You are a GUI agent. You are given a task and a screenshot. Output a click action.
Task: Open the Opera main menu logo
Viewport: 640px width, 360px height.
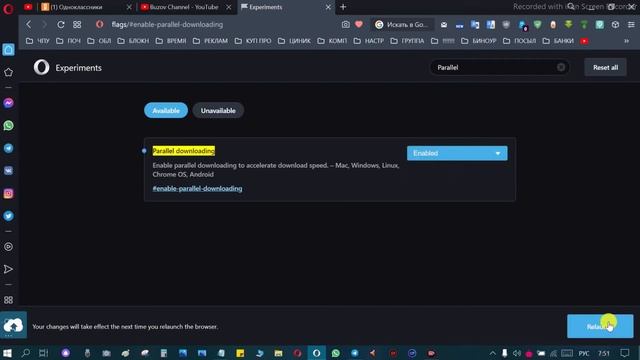(8, 9)
